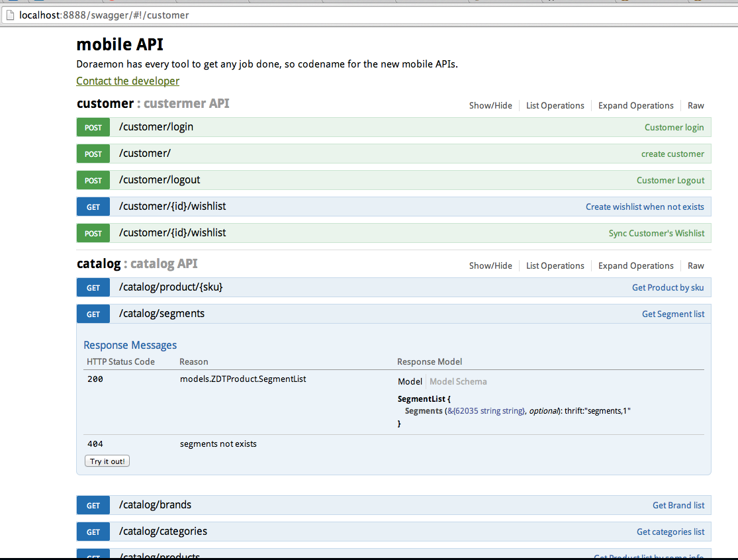Image resolution: width=738 pixels, height=560 pixels.
Task: Collapse the /catalog/segments operation path
Action: coord(161,314)
